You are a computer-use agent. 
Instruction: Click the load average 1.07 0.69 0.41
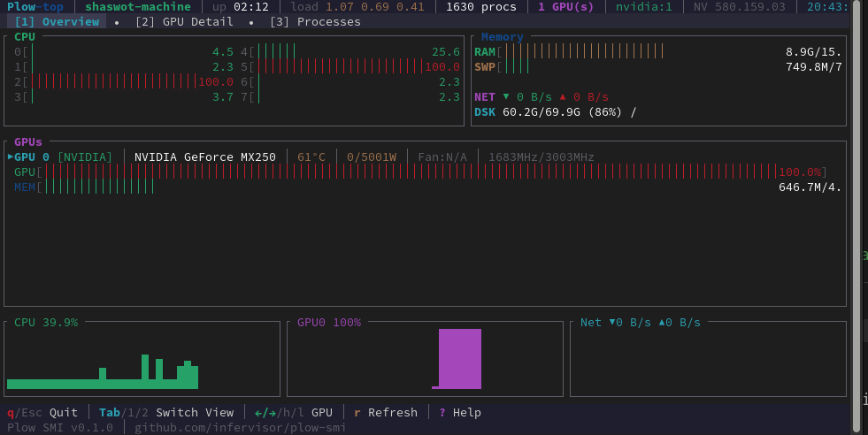(x=375, y=7)
